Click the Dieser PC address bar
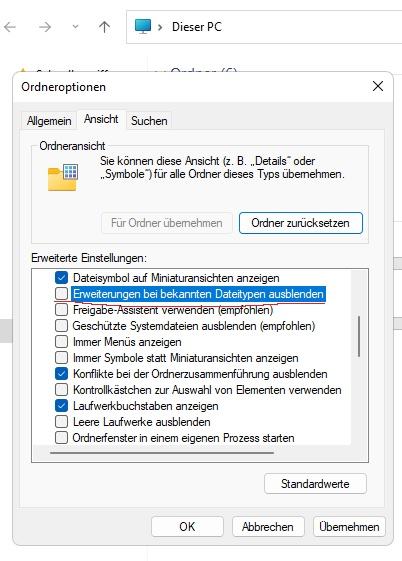402x561 pixels. (264, 27)
